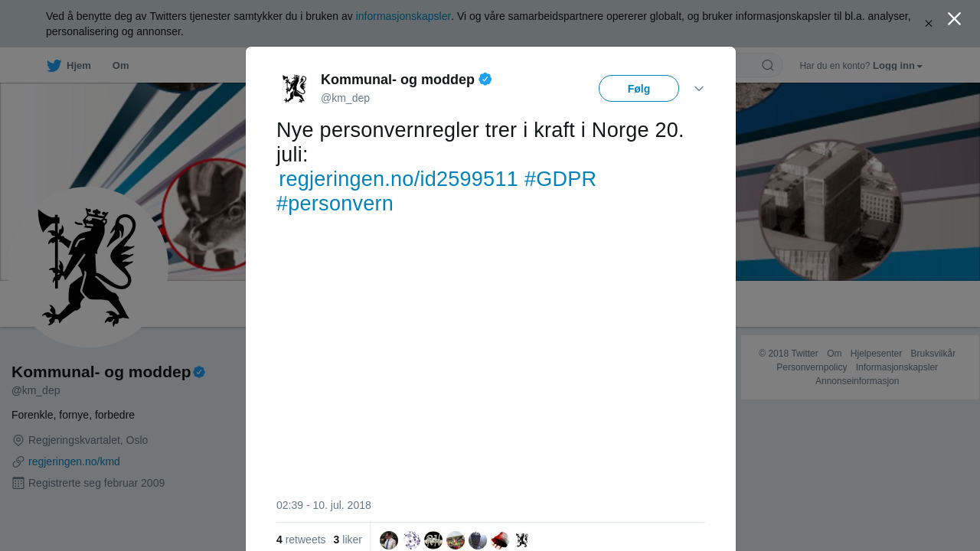
Task: Click the verified badge beside tweet author name
Action: coord(485,79)
